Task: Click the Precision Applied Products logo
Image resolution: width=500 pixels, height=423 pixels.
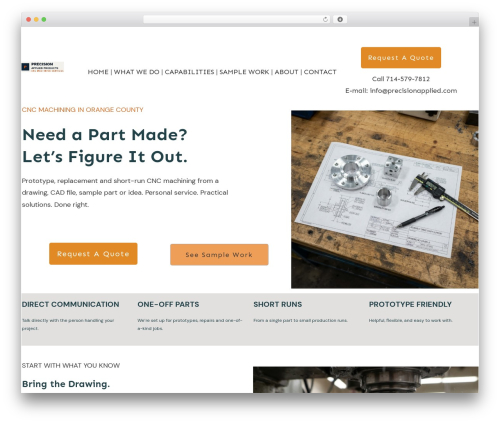Action: pos(43,67)
